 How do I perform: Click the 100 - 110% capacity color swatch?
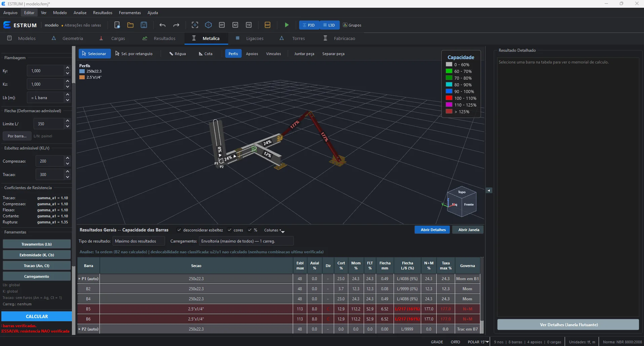coord(449,98)
